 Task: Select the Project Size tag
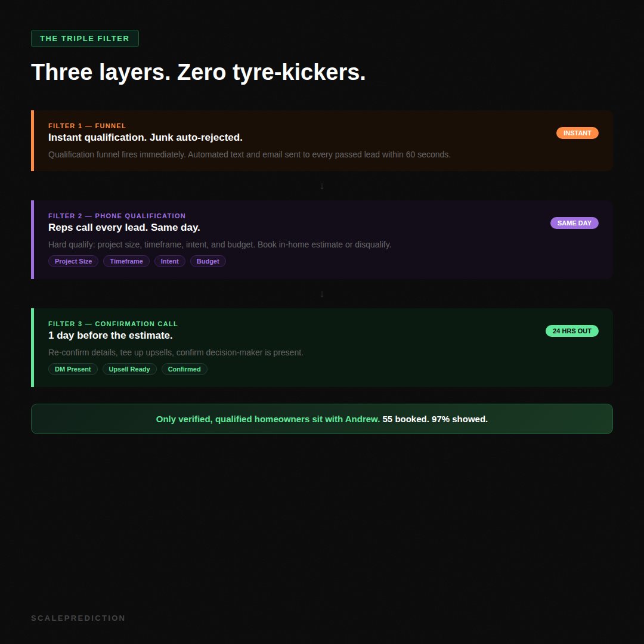tap(73, 261)
